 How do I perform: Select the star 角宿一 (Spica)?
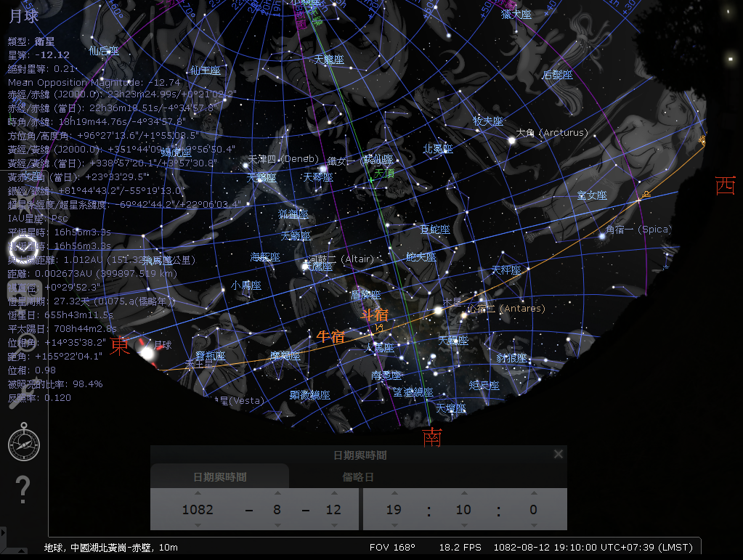[602, 235]
